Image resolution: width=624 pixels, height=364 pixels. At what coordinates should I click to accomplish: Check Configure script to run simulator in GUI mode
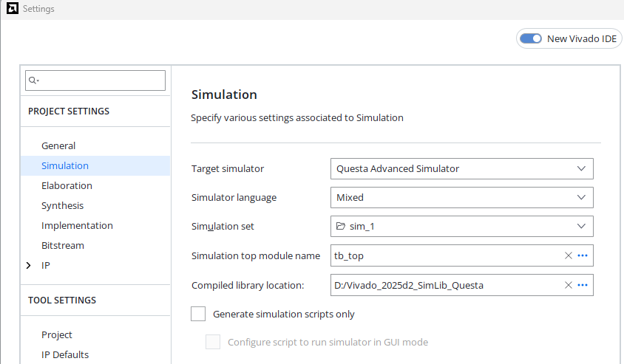[x=213, y=342]
